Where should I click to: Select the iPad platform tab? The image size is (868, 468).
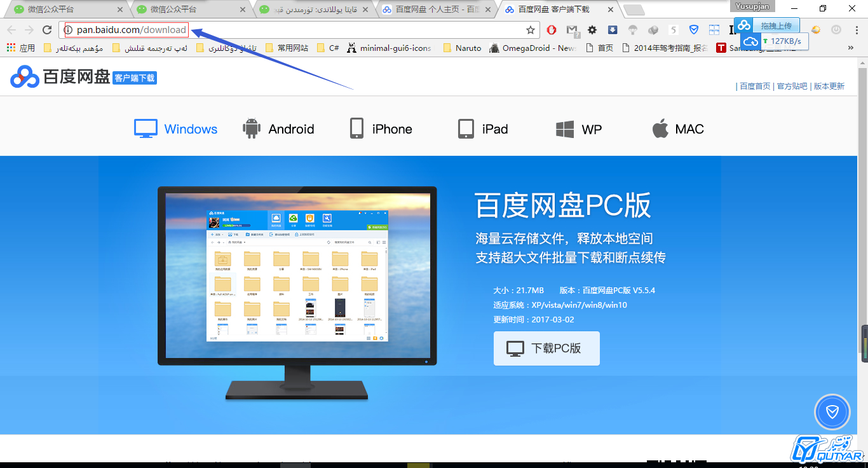(x=483, y=129)
